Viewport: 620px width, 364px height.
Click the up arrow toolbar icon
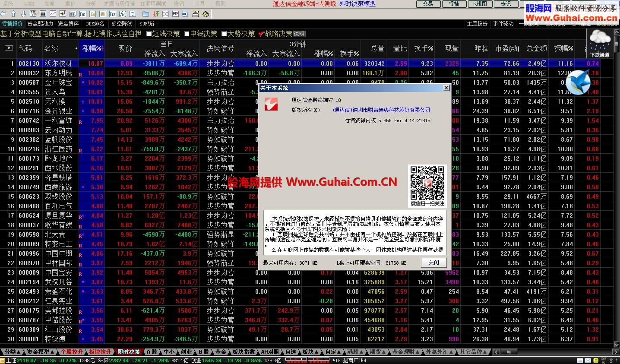click(13, 14)
